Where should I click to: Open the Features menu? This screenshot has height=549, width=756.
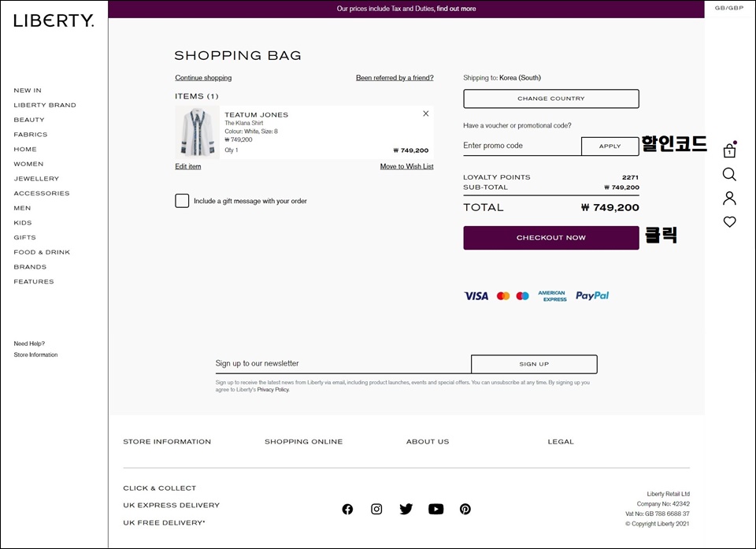(34, 282)
